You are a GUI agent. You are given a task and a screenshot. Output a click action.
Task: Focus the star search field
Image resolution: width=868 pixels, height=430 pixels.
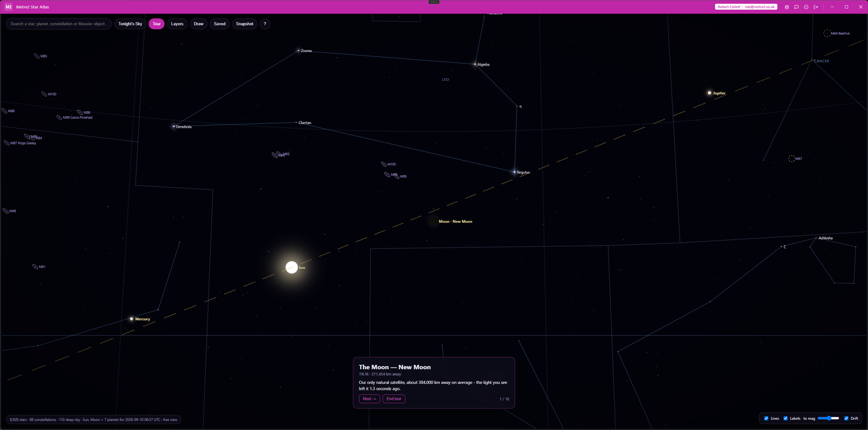pyautogui.click(x=59, y=24)
